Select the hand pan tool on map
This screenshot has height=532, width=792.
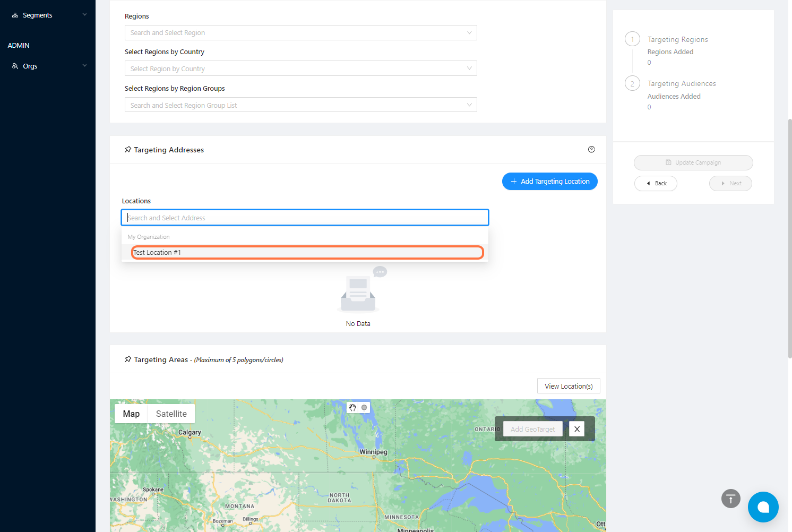tap(352, 408)
